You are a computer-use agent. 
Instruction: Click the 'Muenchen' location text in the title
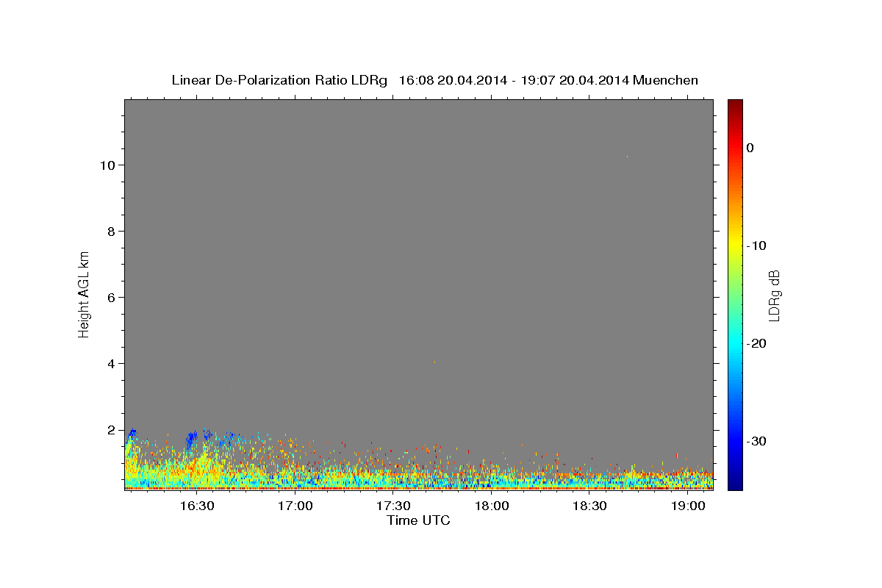(666, 80)
